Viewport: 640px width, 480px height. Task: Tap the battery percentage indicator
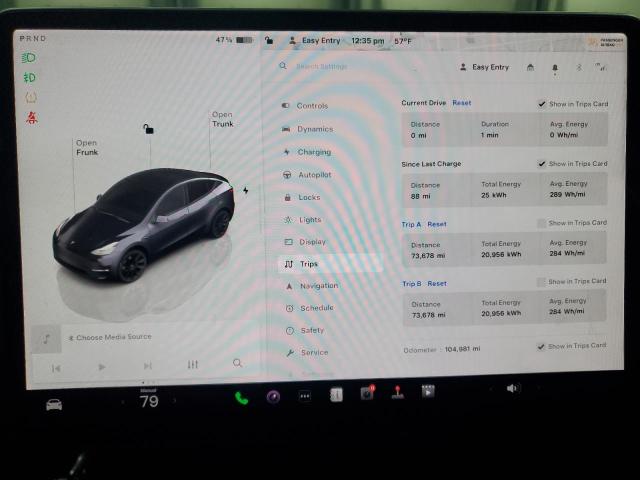[x=234, y=40]
